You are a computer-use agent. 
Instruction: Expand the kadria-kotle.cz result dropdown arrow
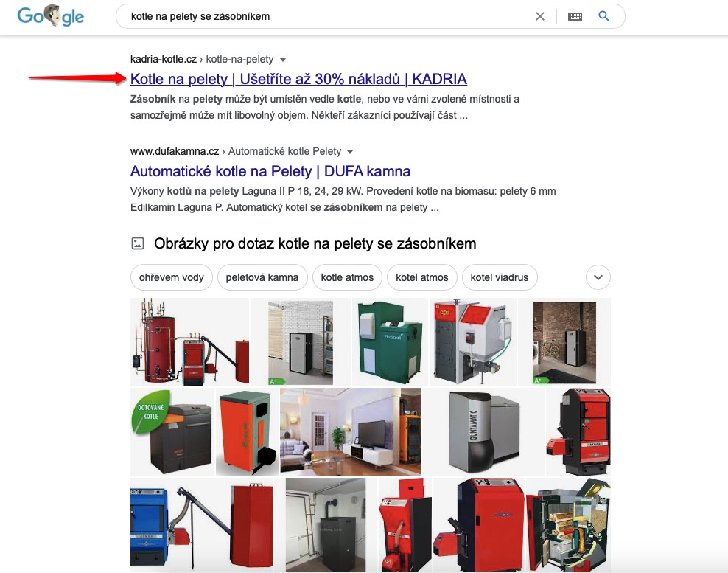tap(283, 60)
